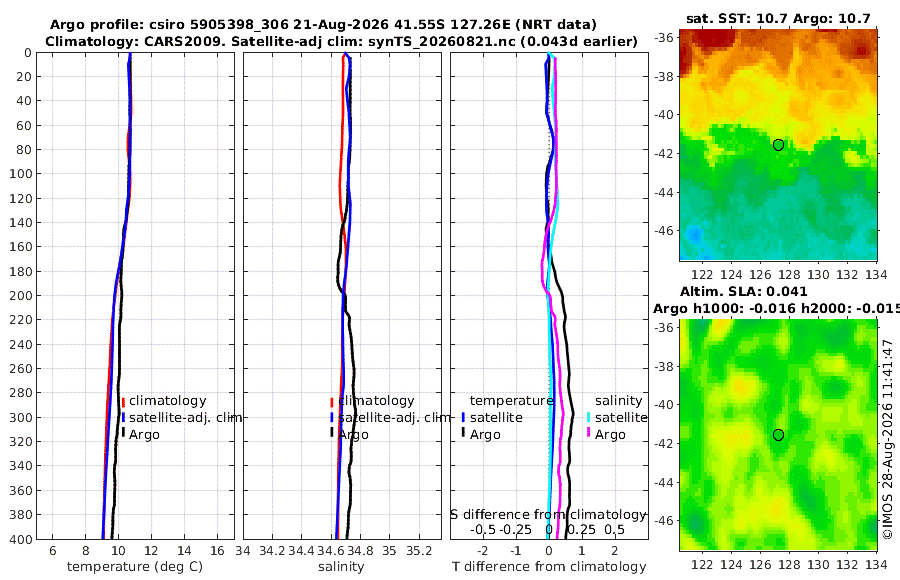This screenshot has width=900, height=580.
Task: Click 'T difference from climatology' axis label
Action: pyautogui.click(x=549, y=567)
